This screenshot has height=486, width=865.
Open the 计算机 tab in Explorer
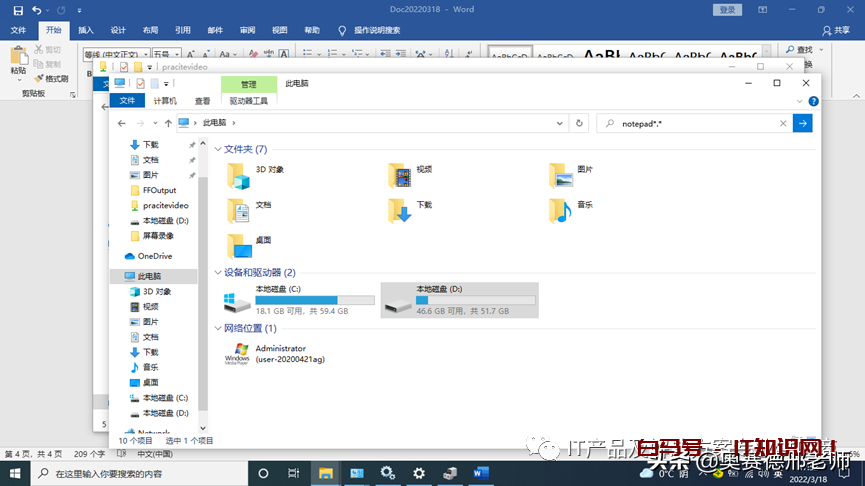point(165,101)
